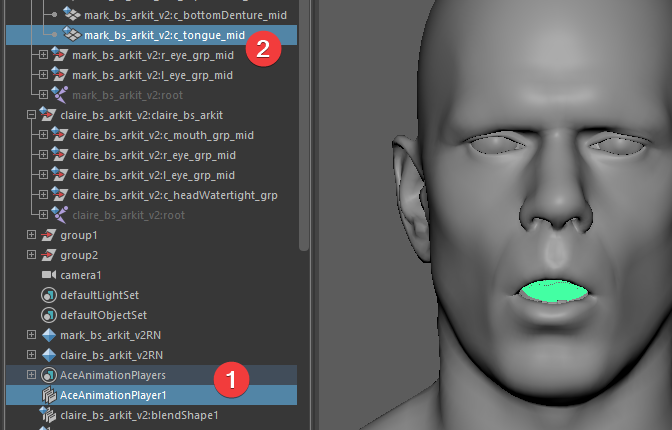Expand mark_bs_arkit_v2RN reference node

pos(31,334)
